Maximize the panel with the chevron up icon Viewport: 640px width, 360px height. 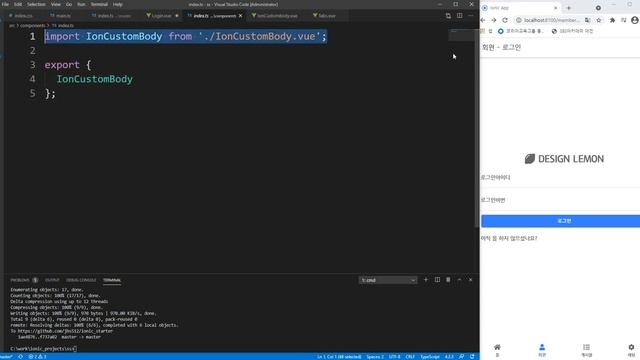459,280
